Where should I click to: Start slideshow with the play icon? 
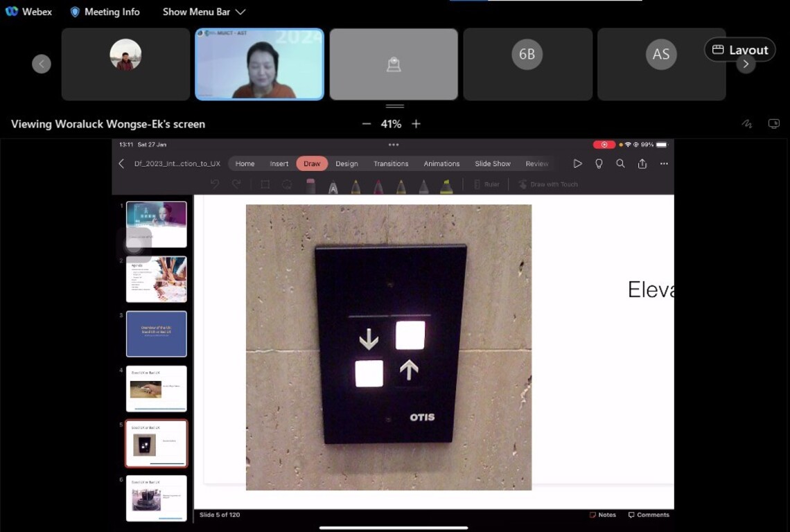click(577, 163)
